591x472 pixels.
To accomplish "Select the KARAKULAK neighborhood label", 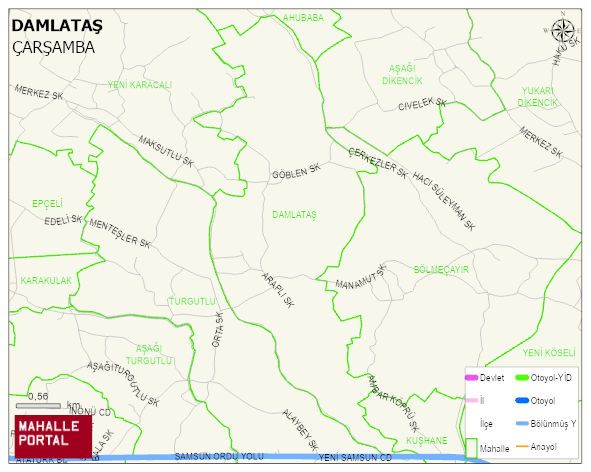I will click(x=46, y=280).
